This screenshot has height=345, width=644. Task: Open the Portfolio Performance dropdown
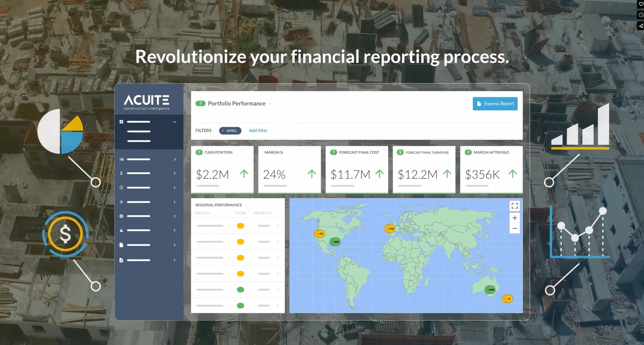point(270,104)
